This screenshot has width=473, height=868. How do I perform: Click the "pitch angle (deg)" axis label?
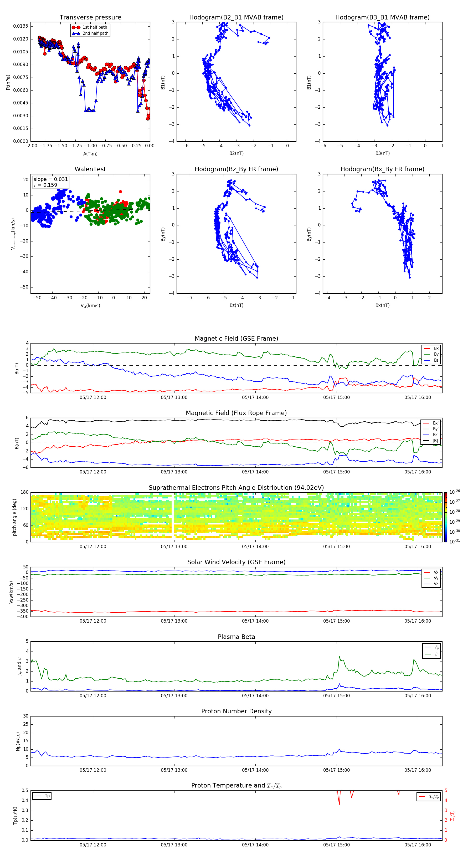[x=14, y=517]
